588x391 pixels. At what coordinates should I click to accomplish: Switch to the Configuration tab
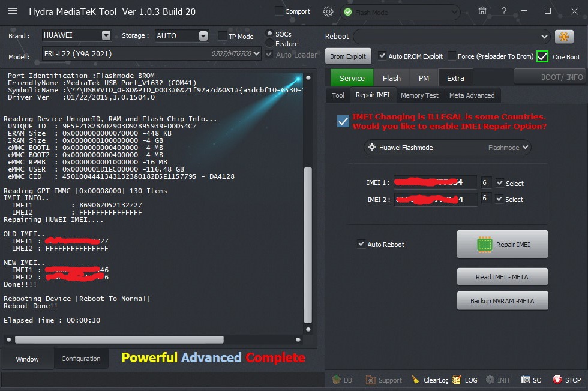coord(81,359)
